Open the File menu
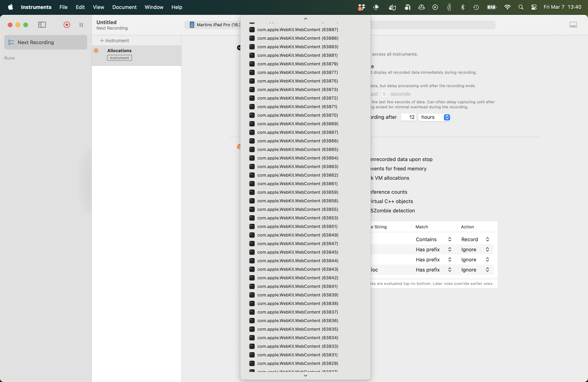This screenshot has width=588, height=382. [64, 7]
